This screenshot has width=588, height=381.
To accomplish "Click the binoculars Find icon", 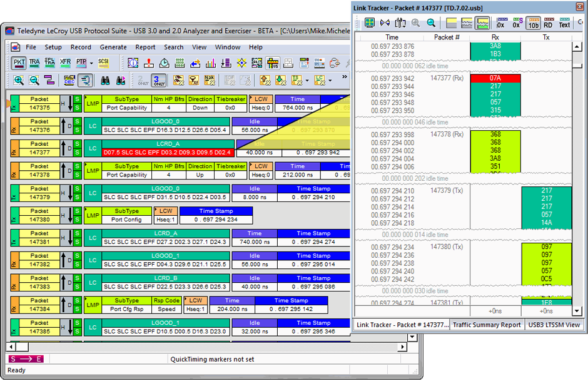I will tap(105, 80).
